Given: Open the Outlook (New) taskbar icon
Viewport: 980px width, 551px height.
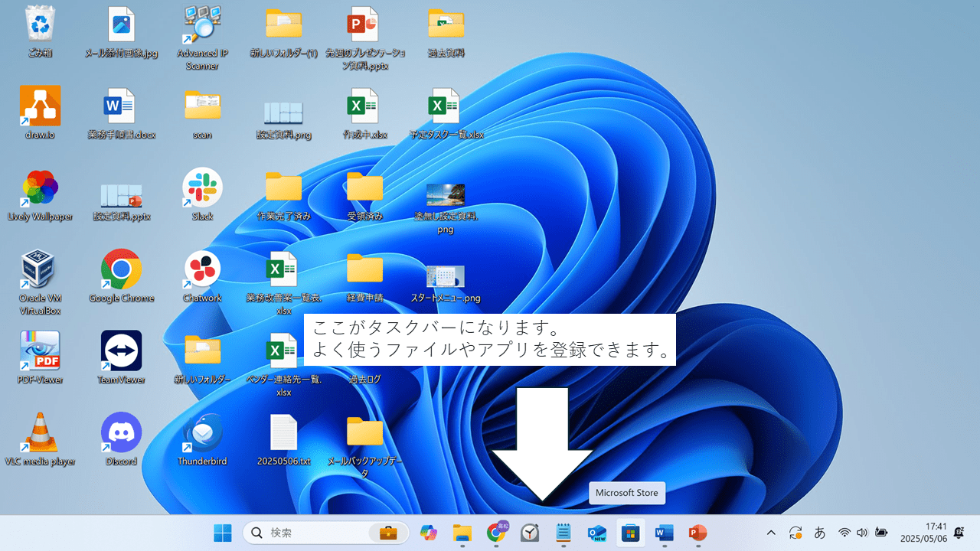Looking at the screenshot, I should coord(596,533).
